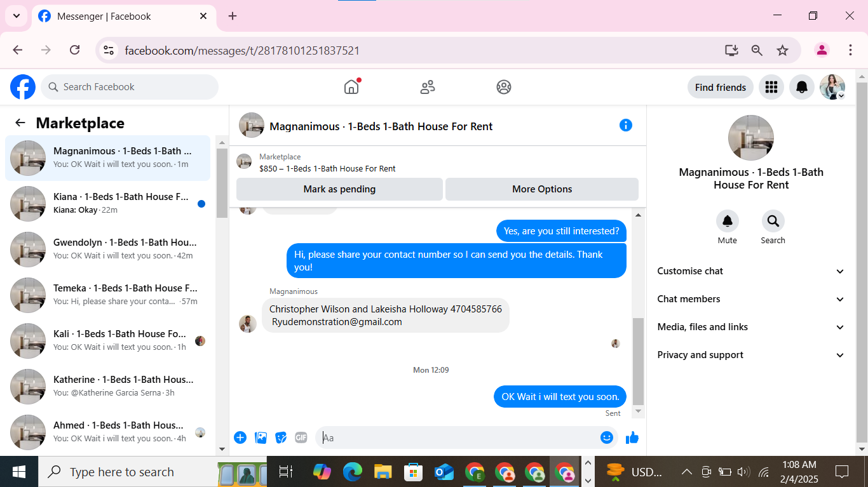The image size is (868, 487).
Task: Reload the page with the refresh icon
Action: (74, 50)
